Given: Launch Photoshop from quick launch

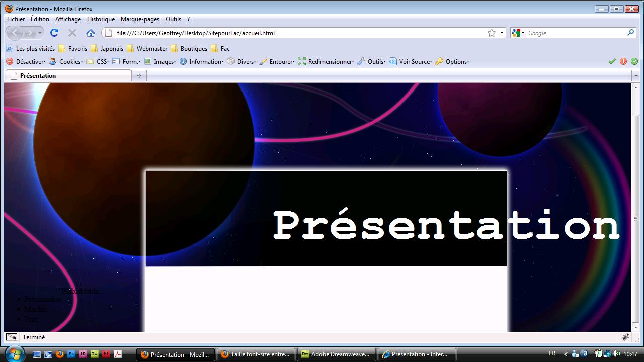Looking at the screenshot, I should 71,354.
